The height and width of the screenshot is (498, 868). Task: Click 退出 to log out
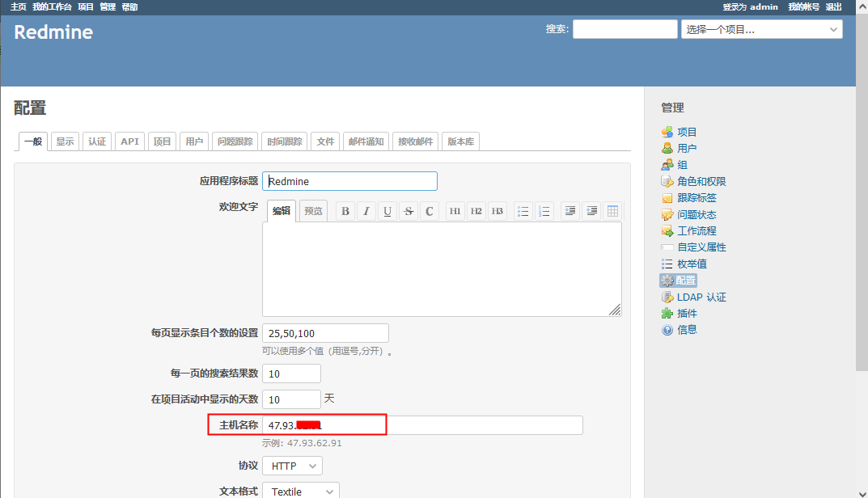click(833, 6)
